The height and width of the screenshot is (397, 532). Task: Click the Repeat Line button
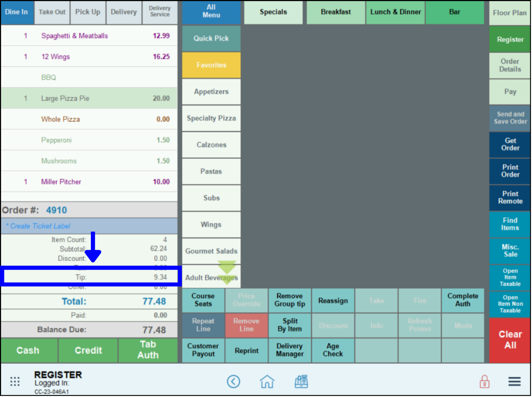coord(203,326)
